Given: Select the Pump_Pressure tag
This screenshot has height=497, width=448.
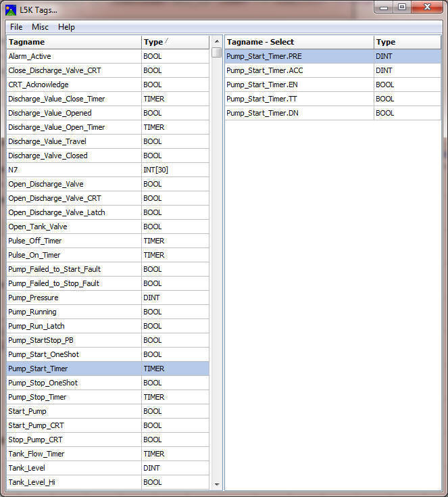Looking at the screenshot, I should click(x=107, y=298).
